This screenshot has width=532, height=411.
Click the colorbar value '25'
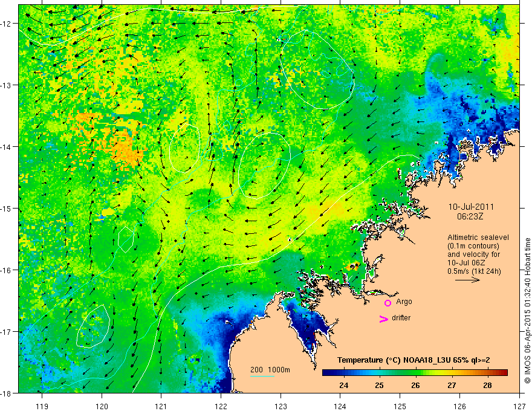379,385
